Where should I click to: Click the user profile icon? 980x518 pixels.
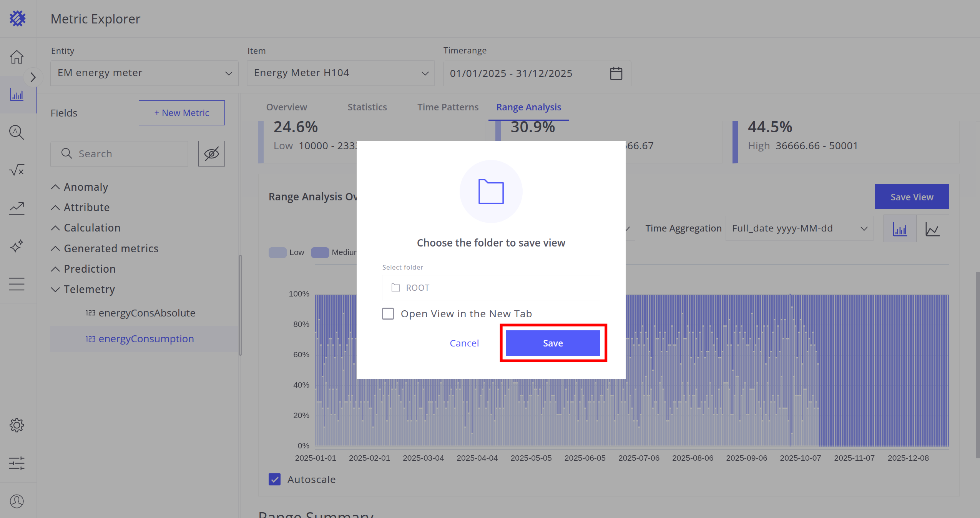point(17,501)
